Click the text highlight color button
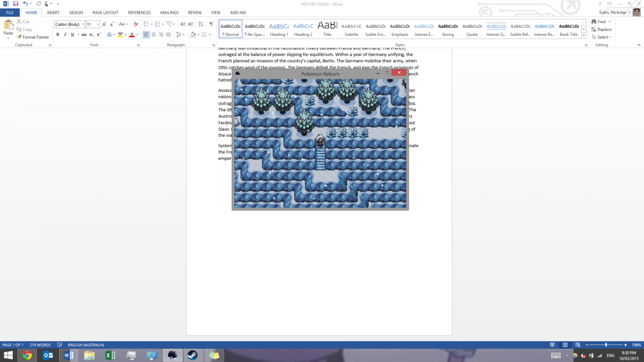This screenshot has width=644, height=362. pyautogui.click(x=120, y=34)
